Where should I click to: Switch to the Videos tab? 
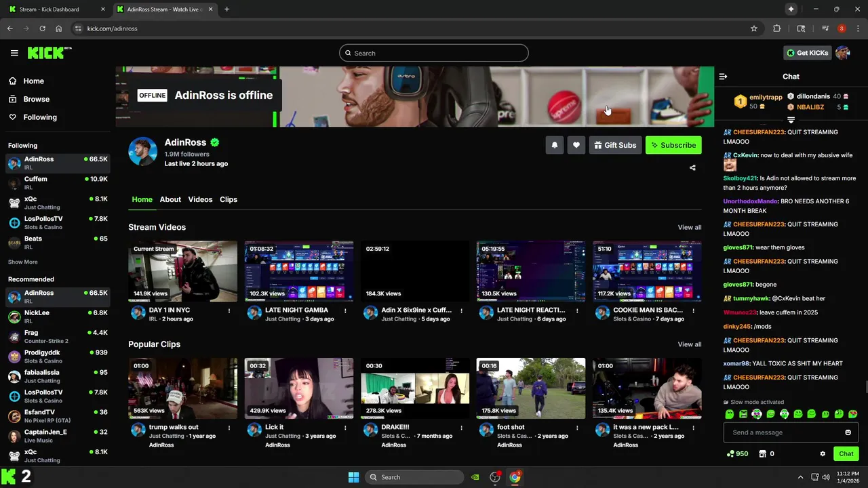(200, 199)
